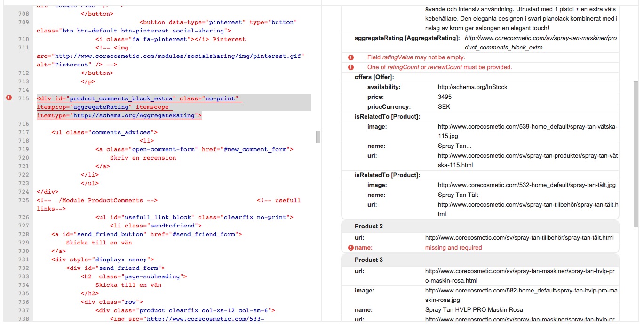
Task: Click the page-subheading h2 code line
Action: tap(134, 276)
